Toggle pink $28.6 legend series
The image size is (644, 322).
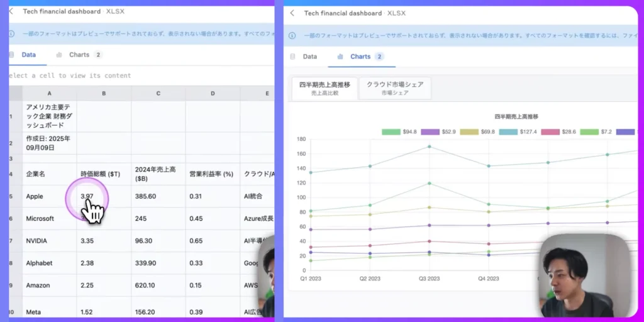point(558,132)
